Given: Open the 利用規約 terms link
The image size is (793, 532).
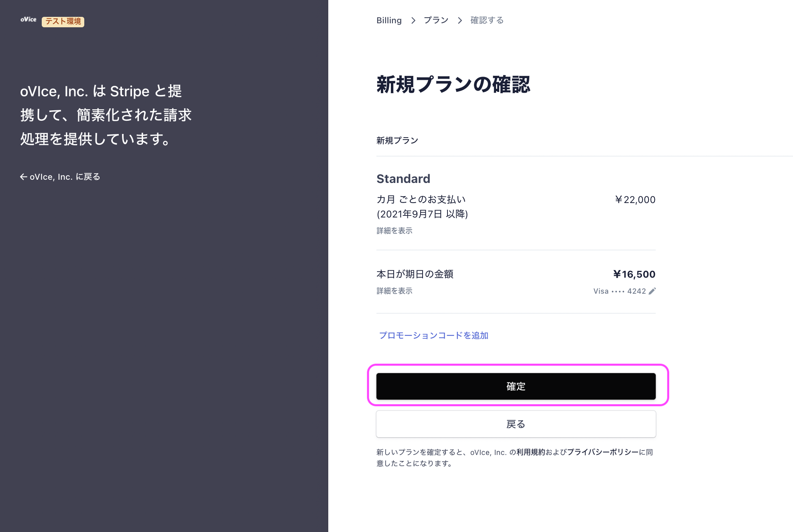Looking at the screenshot, I should tap(531, 452).
